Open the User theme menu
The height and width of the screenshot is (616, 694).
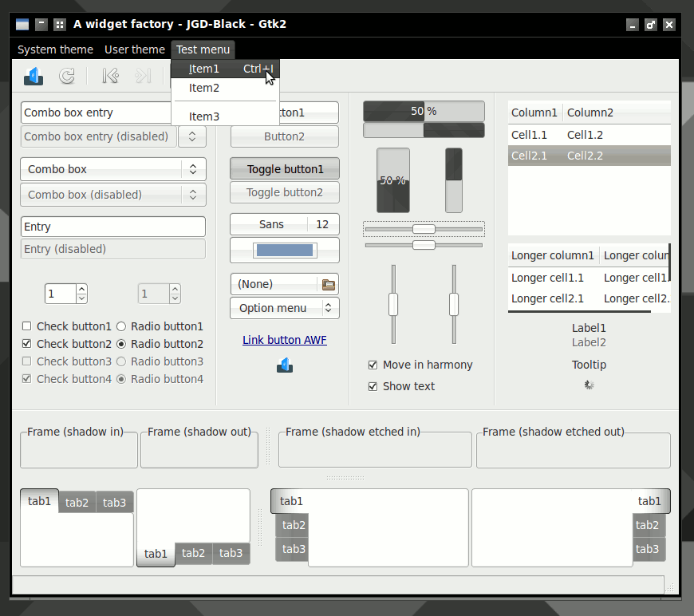click(x=135, y=49)
